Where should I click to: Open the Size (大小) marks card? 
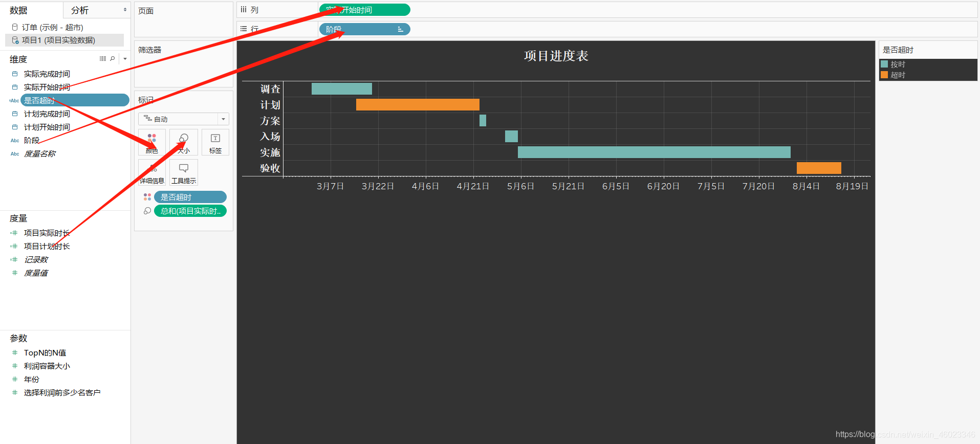(x=184, y=142)
